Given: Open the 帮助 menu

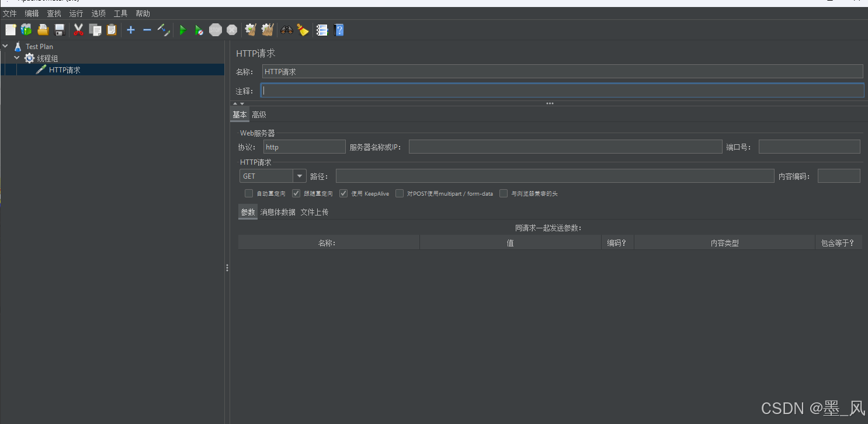Looking at the screenshot, I should tap(143, 13).
